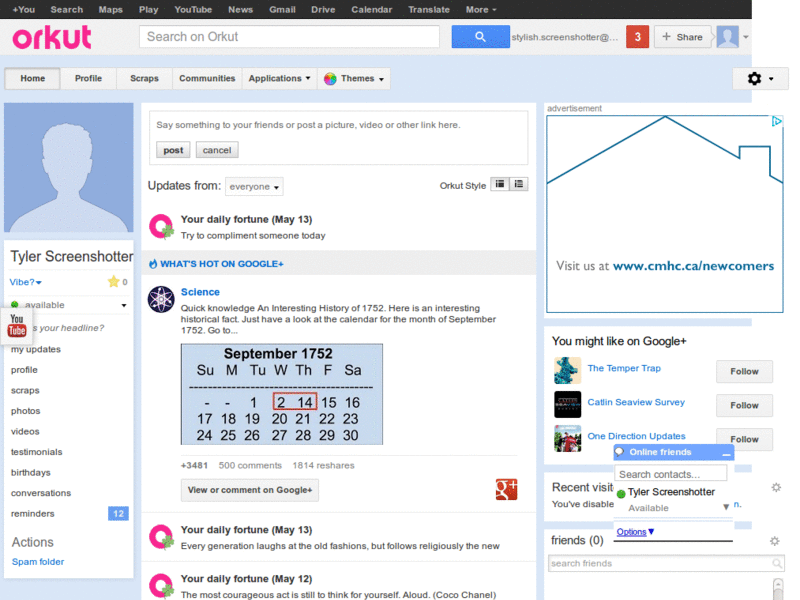Click the May 13 compliment fortune icon
This screenshot has height=600, width=800.
[x=161, y=227]
